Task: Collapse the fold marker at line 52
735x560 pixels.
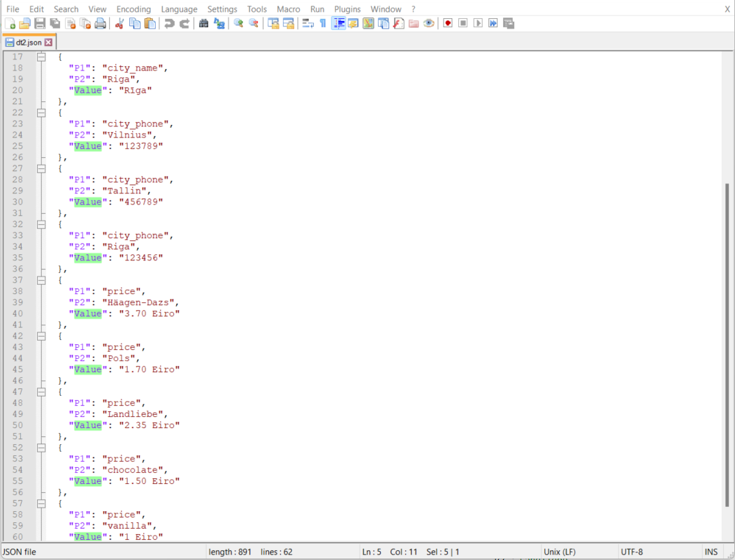Action: point(41,448)
